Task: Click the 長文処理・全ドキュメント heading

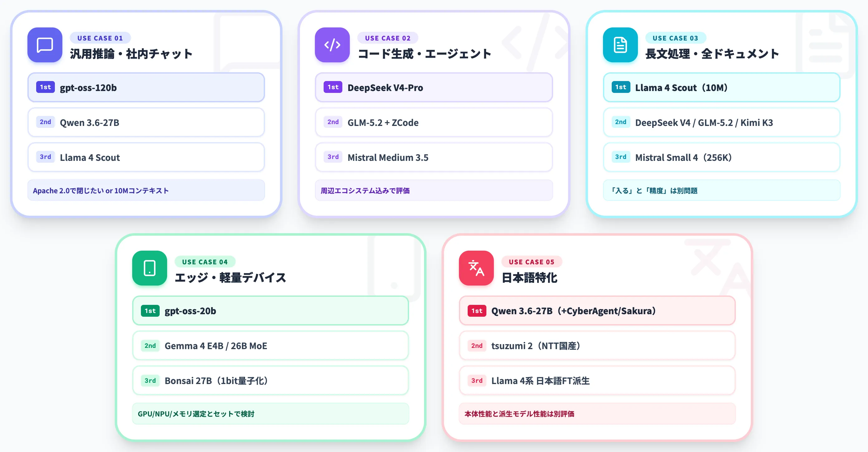Action: pos(712,54)
